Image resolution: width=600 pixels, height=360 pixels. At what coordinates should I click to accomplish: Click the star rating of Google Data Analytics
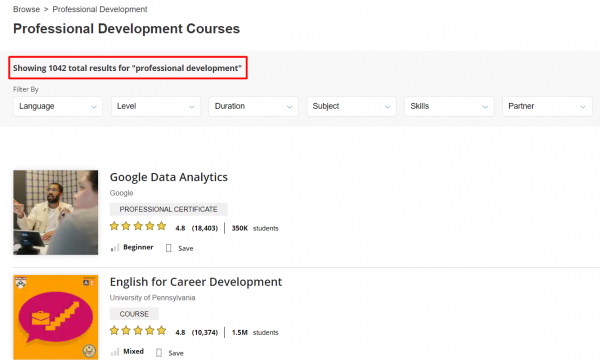[x=138, y=226]
